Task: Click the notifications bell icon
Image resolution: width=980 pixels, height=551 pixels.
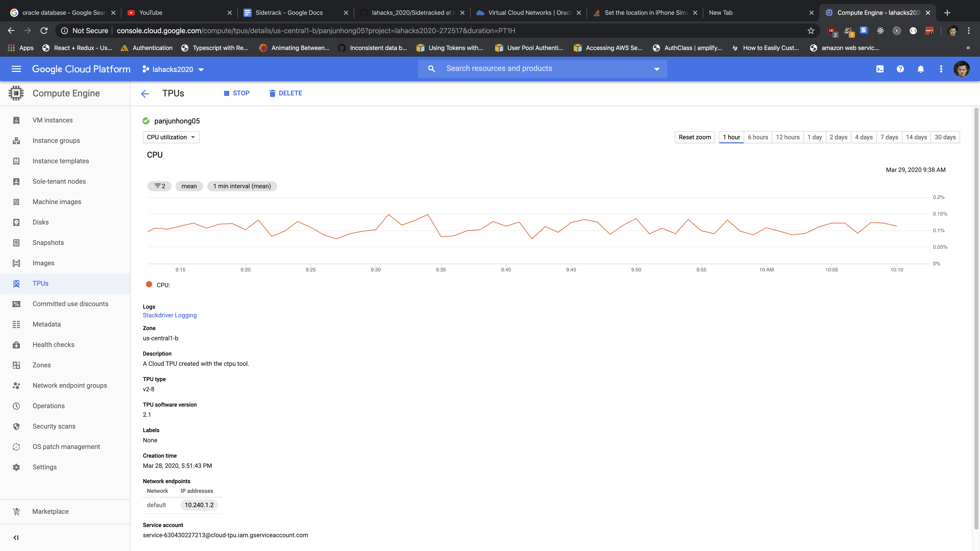Action: (920, 69)
